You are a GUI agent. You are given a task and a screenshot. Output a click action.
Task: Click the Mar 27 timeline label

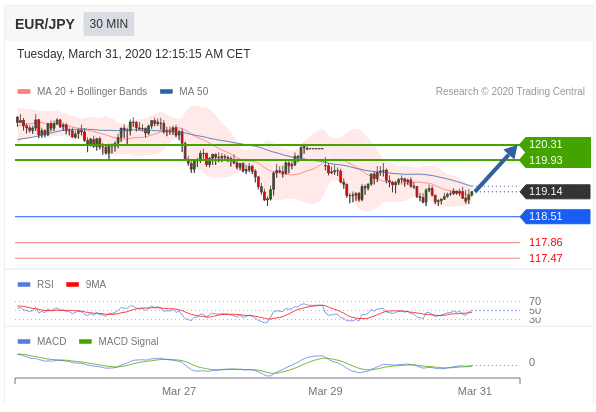179,391
